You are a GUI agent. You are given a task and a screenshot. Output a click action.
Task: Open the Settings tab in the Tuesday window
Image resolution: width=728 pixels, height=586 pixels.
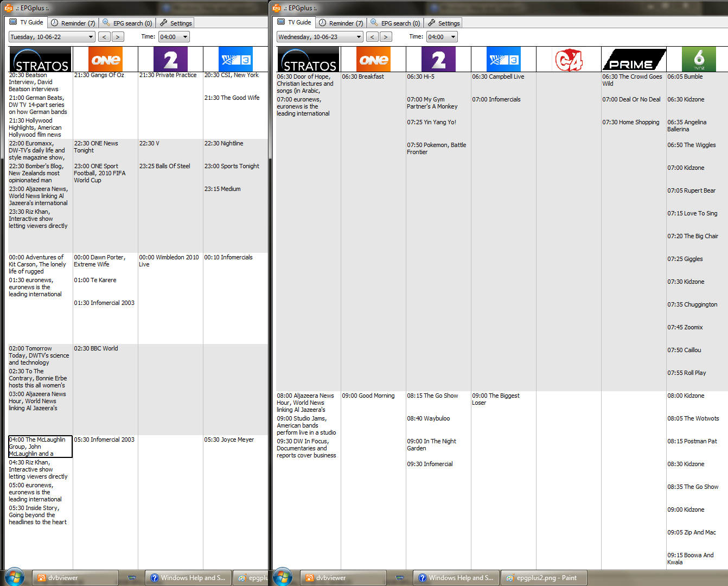click(x=175, y=23)
